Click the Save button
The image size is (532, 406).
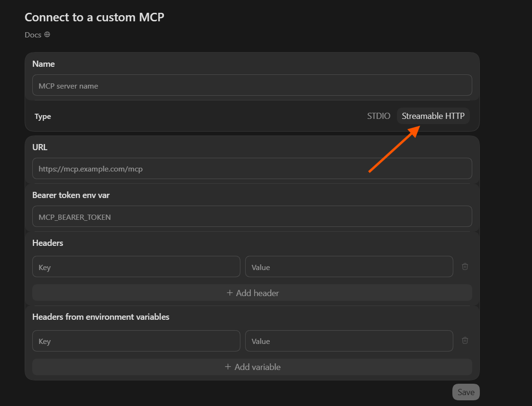[466, 392]
